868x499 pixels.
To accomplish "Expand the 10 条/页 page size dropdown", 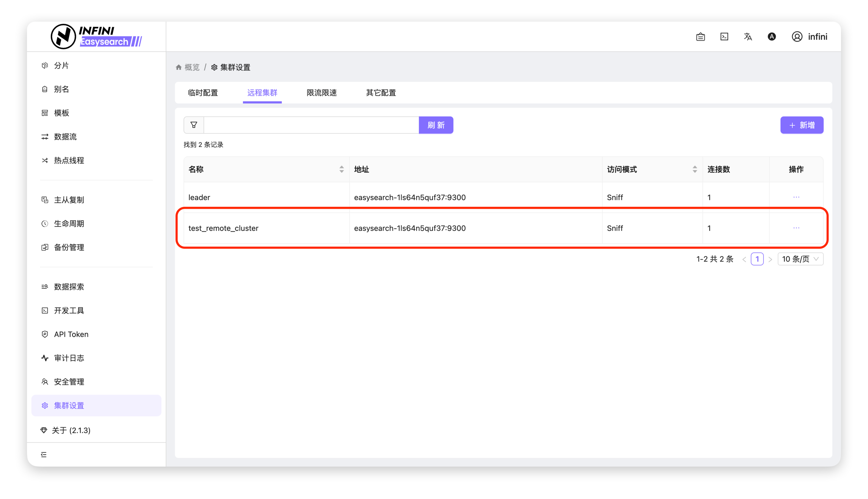I will pyautogui.click(x=800, y=259).
